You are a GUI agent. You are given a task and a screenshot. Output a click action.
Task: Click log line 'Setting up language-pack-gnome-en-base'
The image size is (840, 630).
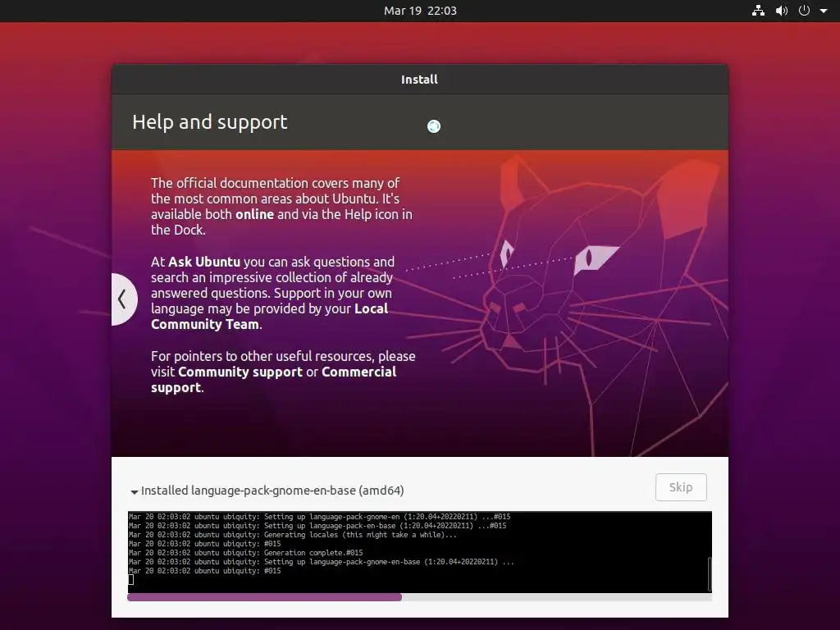pos(322,562)
